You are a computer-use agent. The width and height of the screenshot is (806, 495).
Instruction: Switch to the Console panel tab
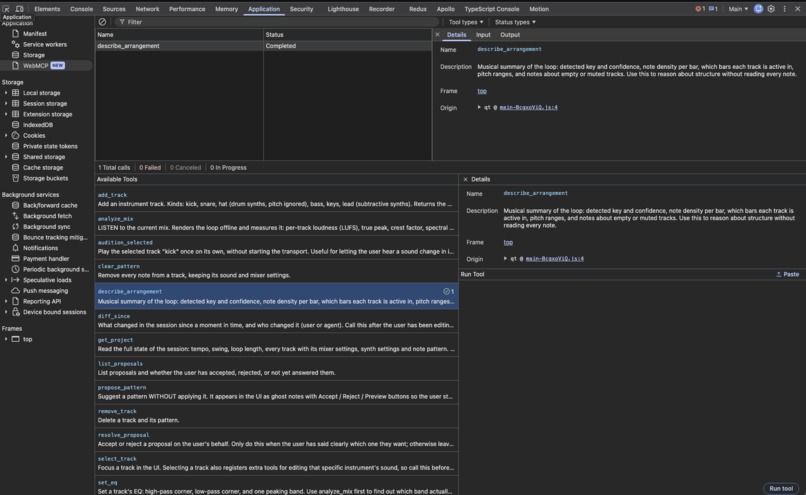(81, 9)
